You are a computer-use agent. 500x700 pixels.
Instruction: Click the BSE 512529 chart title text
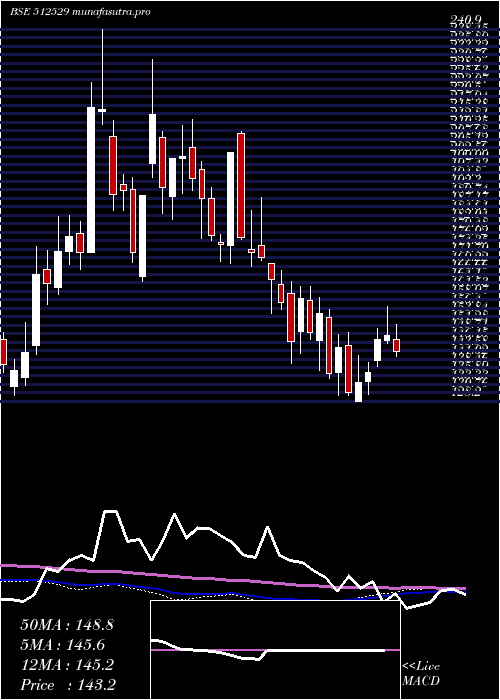click(80, 12)
